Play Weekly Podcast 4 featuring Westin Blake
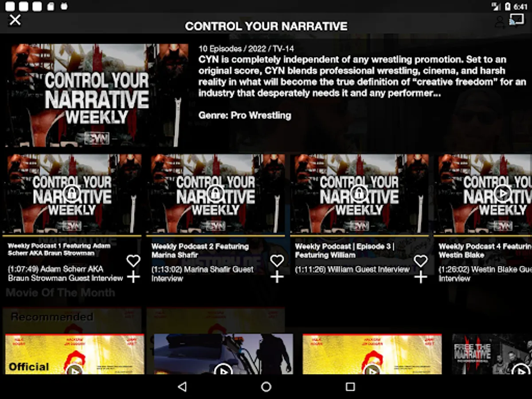This screenshot has height=399, width=532. pyautogui.click(x=503, y=193)
